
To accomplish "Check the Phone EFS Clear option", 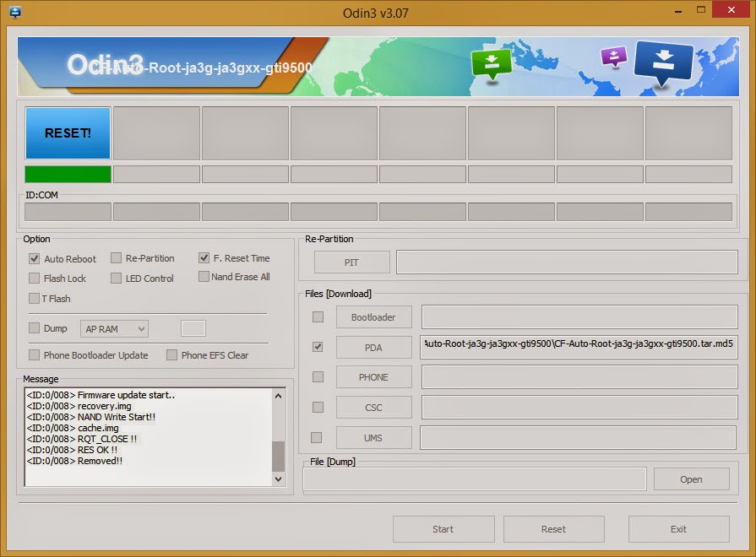I will 171,355.
